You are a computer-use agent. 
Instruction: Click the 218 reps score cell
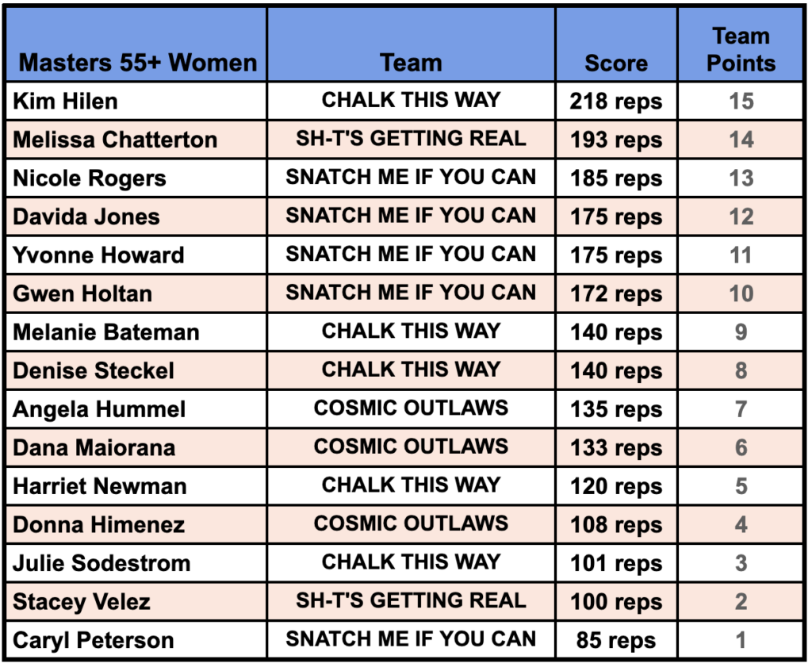click(616, 102)
